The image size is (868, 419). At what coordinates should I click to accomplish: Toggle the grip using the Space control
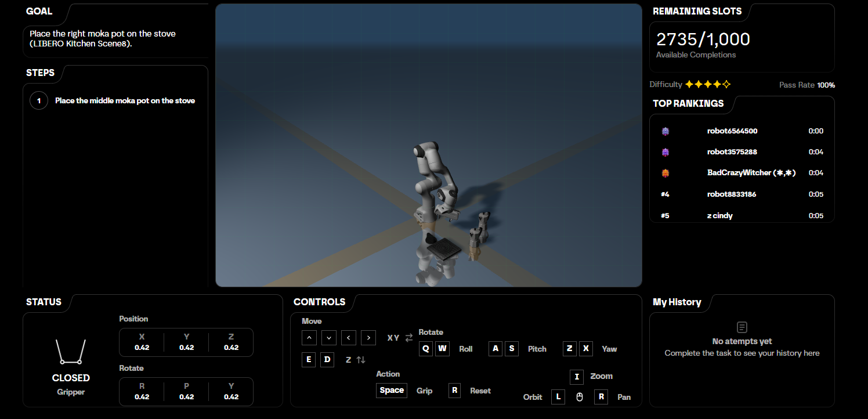[391, 390]
